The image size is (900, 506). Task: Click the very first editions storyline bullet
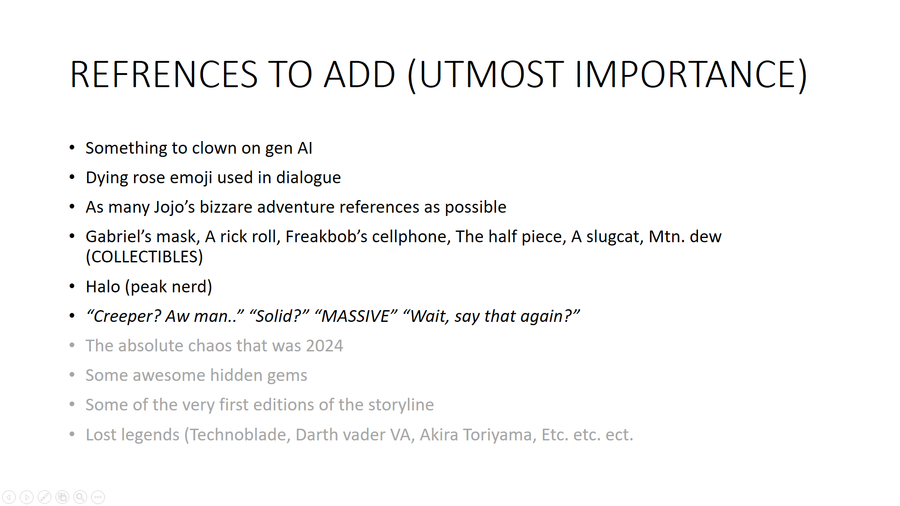coord(259,405)
